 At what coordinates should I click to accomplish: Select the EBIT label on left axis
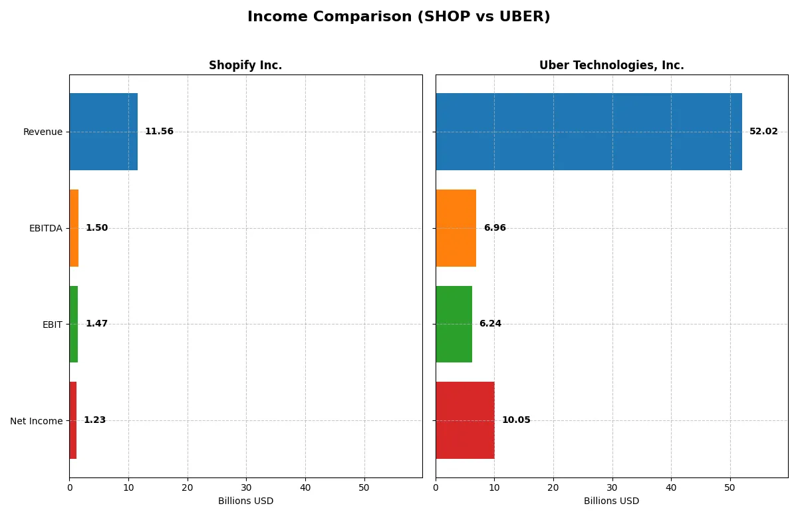click(x=53, y=325)
